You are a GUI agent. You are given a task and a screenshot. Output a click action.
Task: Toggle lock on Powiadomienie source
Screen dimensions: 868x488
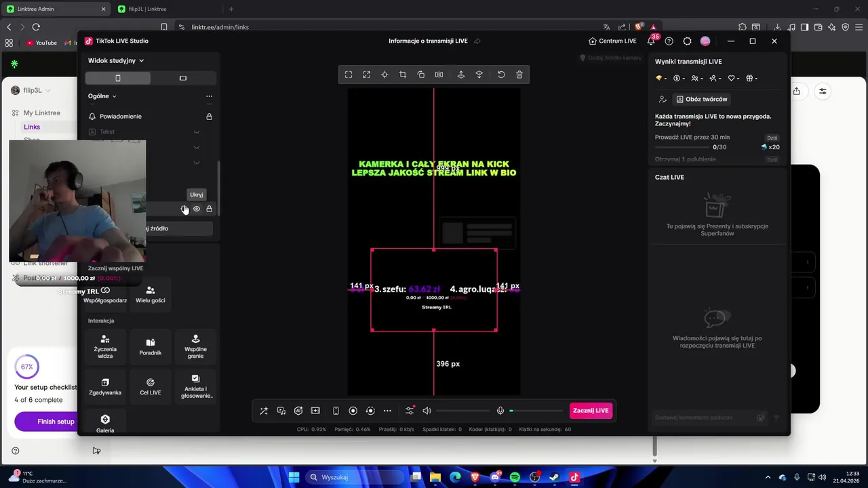coord(209,117)
